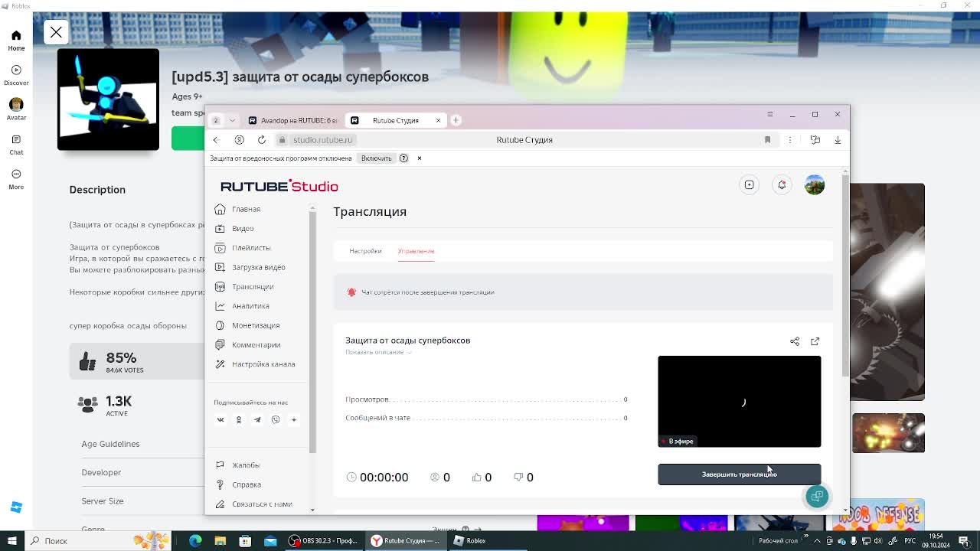Expand Показать описание
This screenshot has width=980, height=551.
[x=378, y=352]
